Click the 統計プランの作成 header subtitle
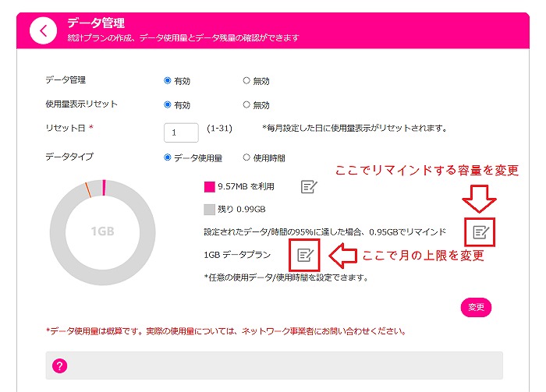Screen dimensions: 546x392 pyautogui.click(x=183, y=37)
